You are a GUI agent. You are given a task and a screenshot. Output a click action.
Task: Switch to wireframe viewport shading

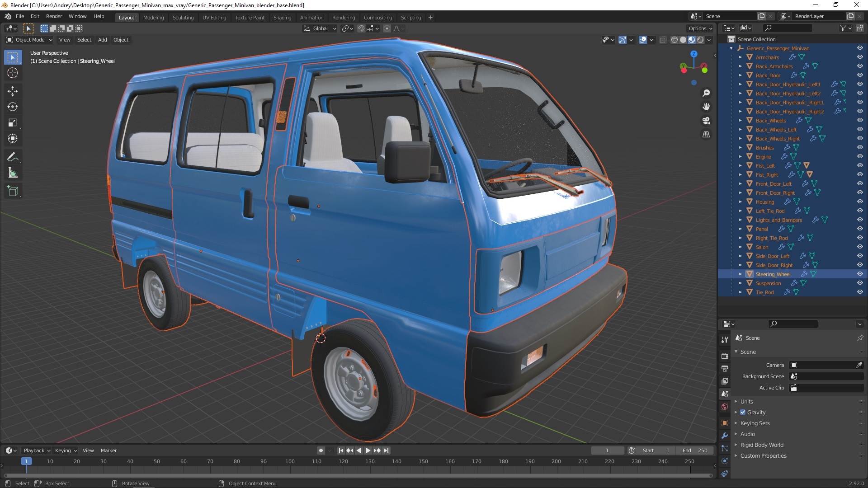(x=675, y=40)
